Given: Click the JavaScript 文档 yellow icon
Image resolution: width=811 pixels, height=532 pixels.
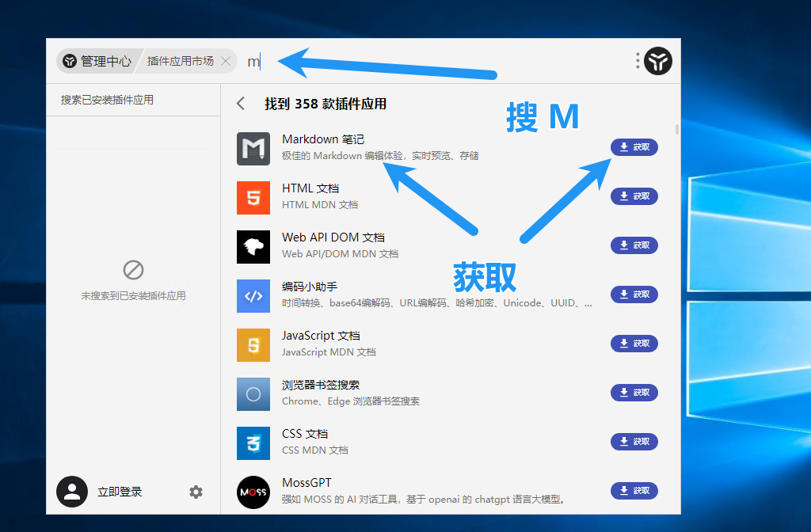Looking at the screenshot, I should [x=253, y=345].
